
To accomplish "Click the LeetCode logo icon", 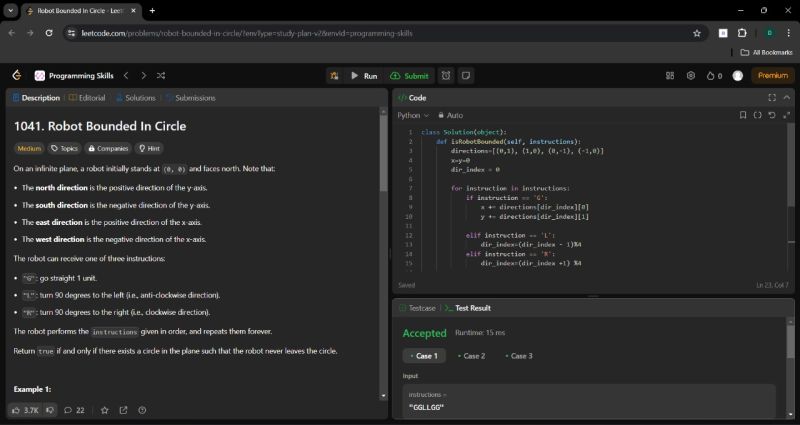I will click(16, 76).
